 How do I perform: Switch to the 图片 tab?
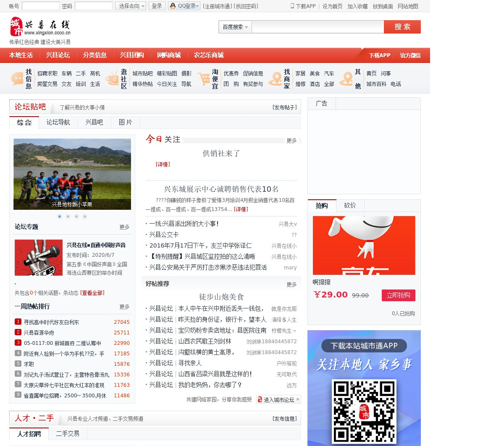click(125, 122)
